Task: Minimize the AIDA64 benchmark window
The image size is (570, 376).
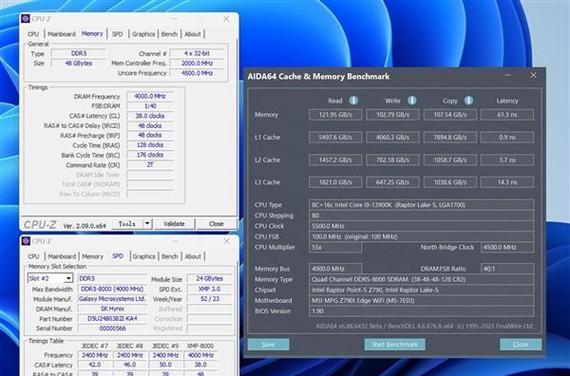Action: [507, 75]
